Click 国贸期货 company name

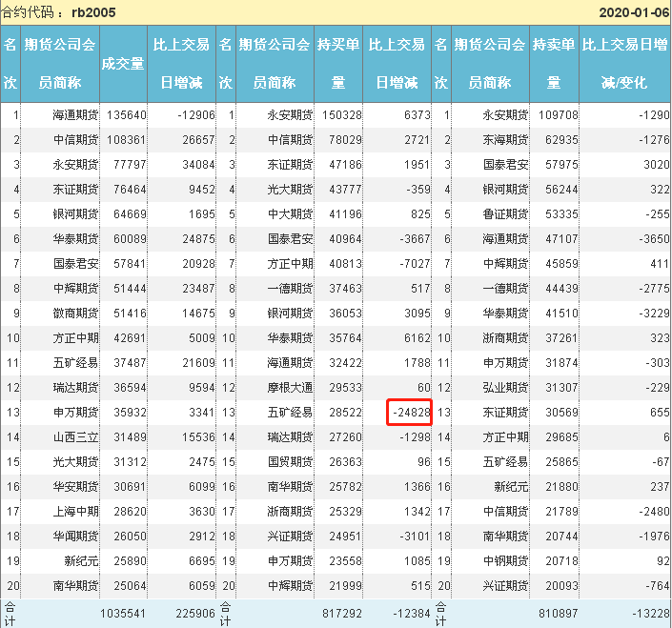290,462
